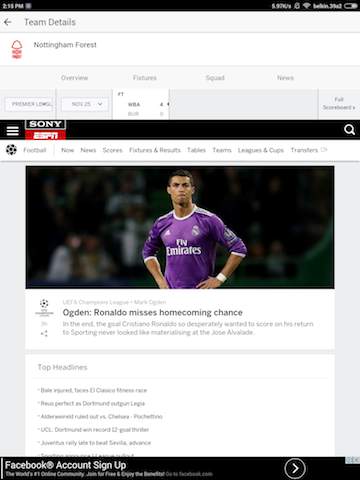Image resolution: width=360 pixels, height=480 pixels.
Task: Select Tables in the football navigation
Action: point(196,150)
